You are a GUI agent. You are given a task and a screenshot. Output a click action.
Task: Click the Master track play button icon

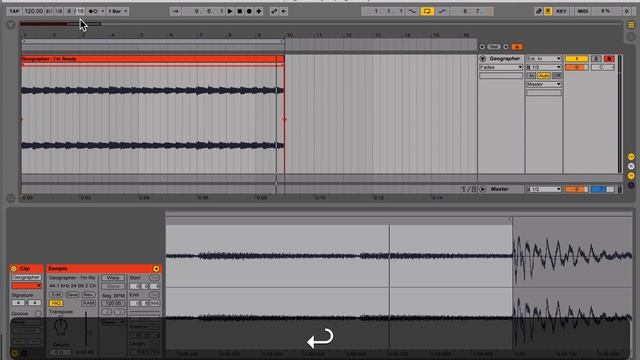[x=482, y=189]
